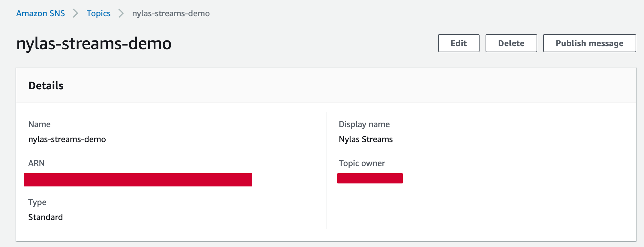
Task: Click the page title nylas-streams-demo
Action: [x=94, y=43]
